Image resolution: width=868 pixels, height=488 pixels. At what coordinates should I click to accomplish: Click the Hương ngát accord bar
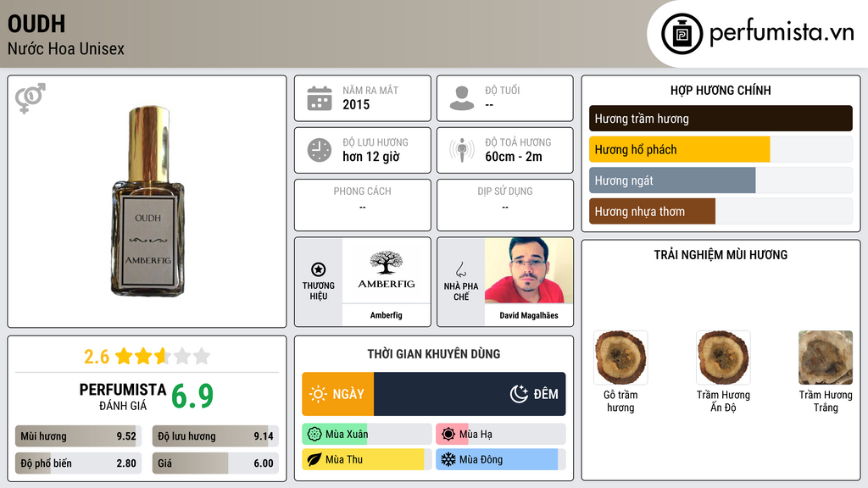point(721,180)
